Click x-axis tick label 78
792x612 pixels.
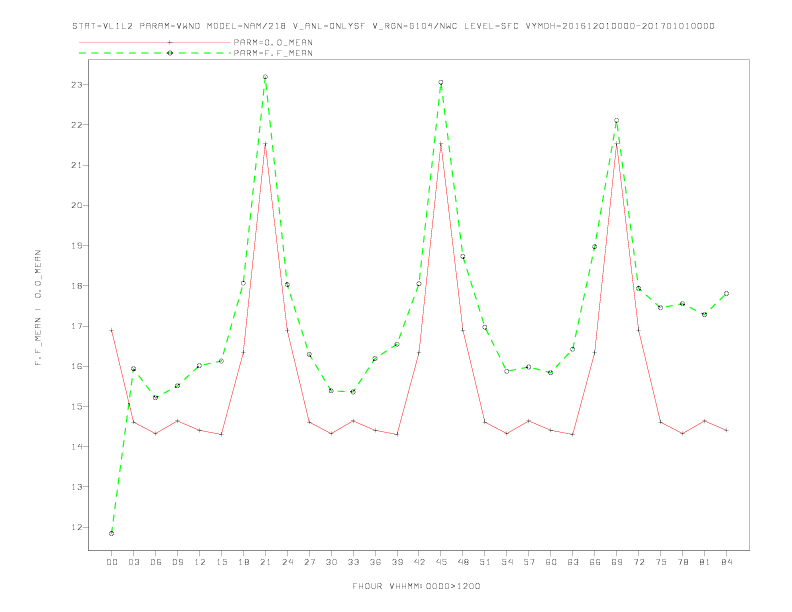click(683, 562)
